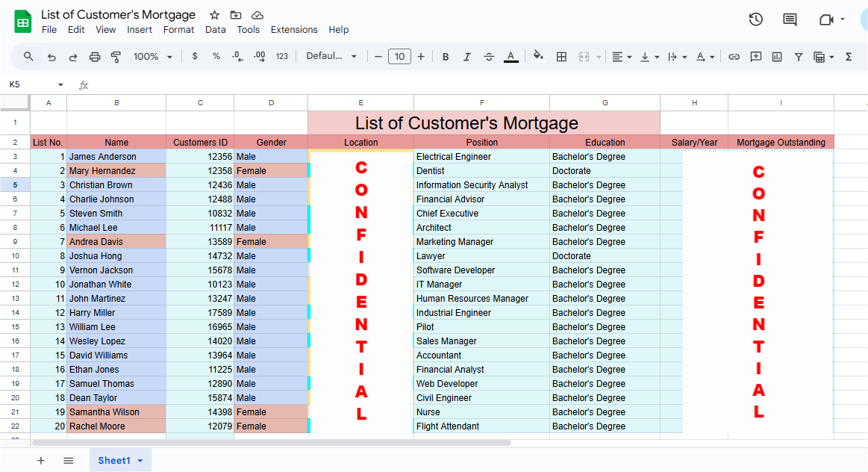This screenshot has height=472, width=868.
Task: Open the text color picker
Action: (511, 57)
